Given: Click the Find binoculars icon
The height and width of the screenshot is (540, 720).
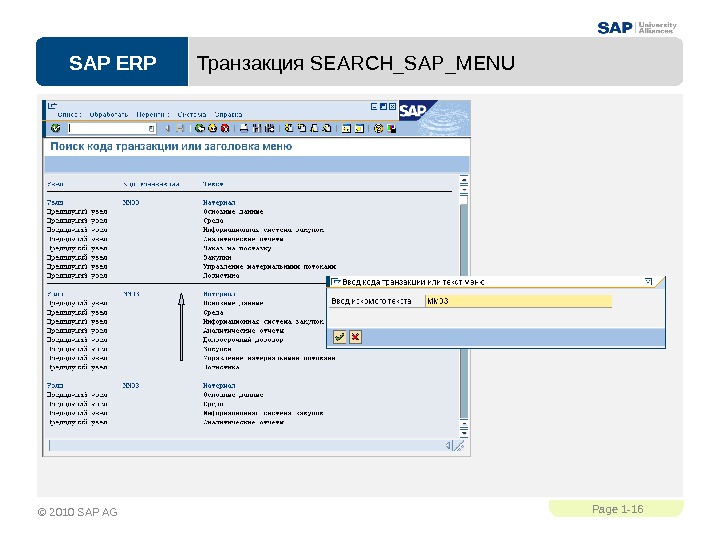Looking at the screenshot, I should click(257, 128).
